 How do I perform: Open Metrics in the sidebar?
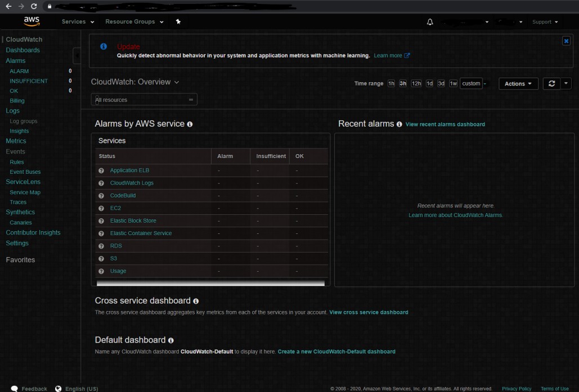pyautogui.click(x=16, y=141)
